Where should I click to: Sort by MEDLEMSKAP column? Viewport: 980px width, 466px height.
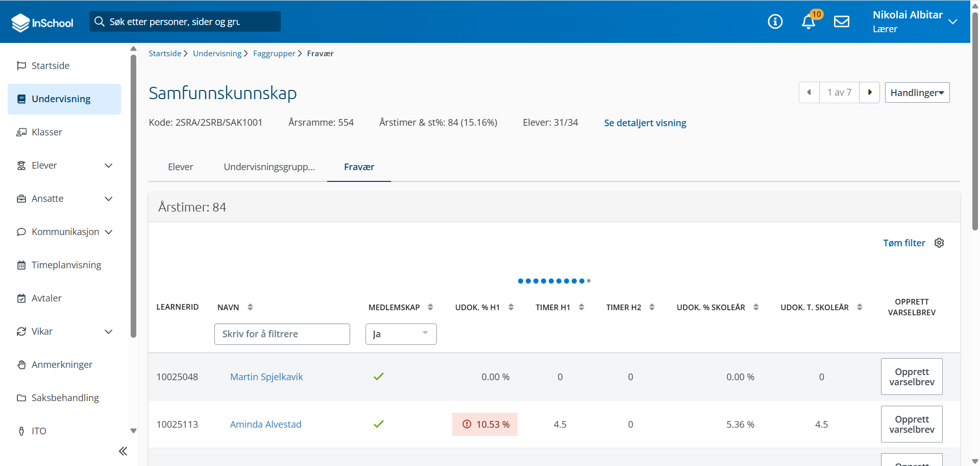[430, 307]
